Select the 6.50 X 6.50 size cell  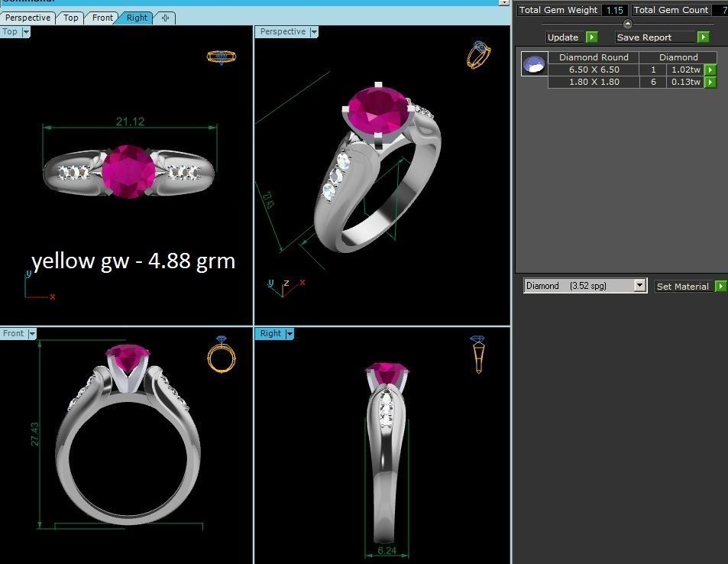pyautogui.click(x=594, y=70)
